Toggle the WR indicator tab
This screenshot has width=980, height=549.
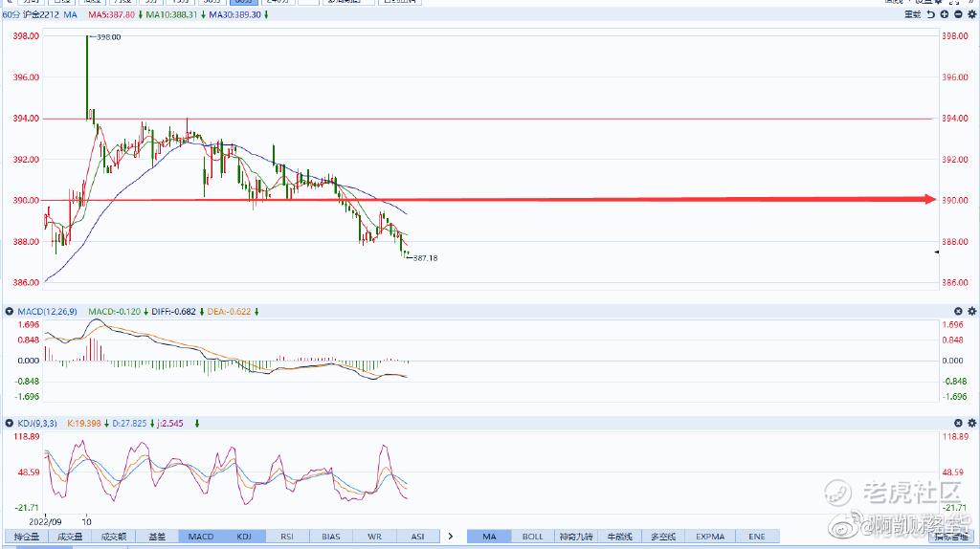(x=374, y=537)
